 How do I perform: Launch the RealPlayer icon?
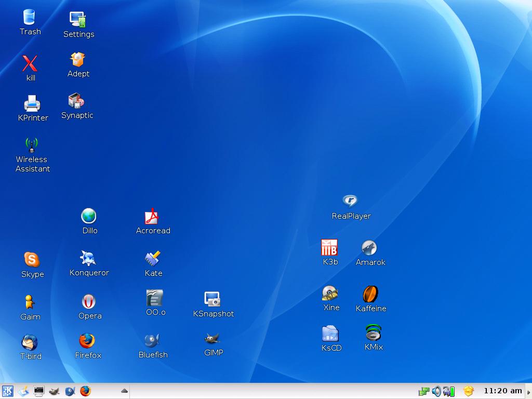pyautogui.click(x=351, y=202)
